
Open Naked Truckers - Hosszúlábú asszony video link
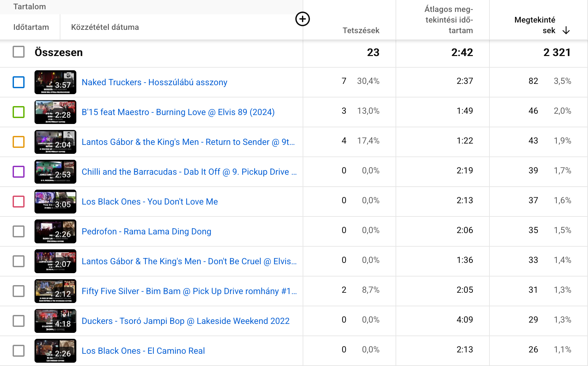point(154,82)
